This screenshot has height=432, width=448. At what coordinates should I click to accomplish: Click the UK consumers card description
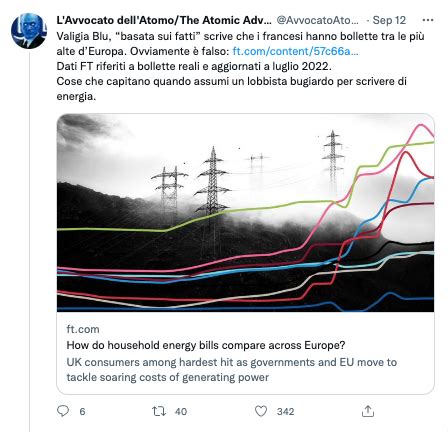click(231, 370)
